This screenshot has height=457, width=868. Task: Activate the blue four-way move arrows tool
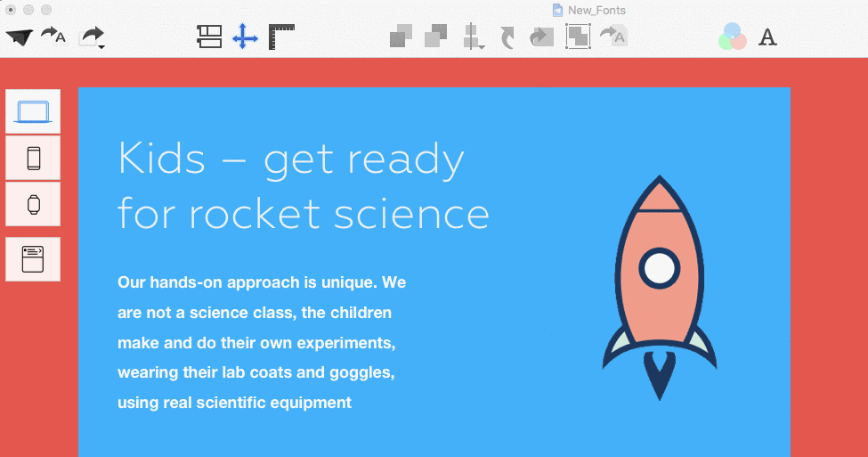tap(245, 37)
